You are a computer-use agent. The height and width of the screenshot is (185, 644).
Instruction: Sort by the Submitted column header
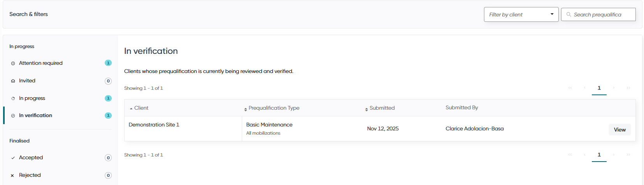click(382, 108)
